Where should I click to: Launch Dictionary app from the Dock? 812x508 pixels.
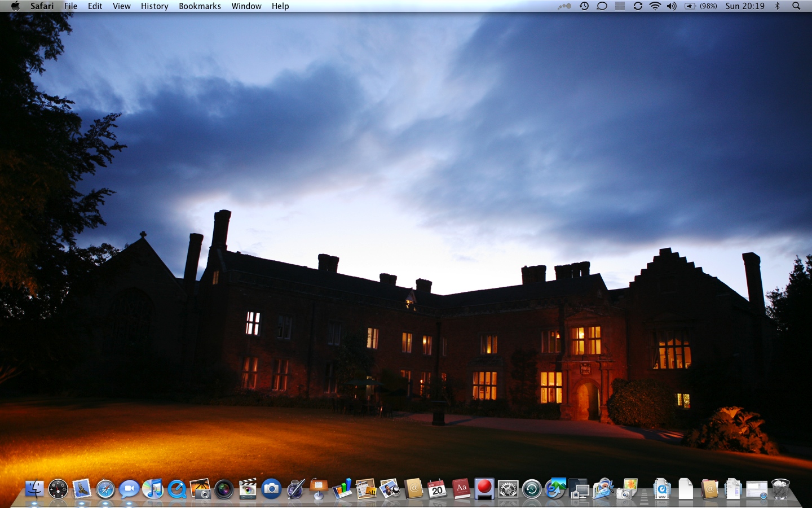[x=461, y=489]
